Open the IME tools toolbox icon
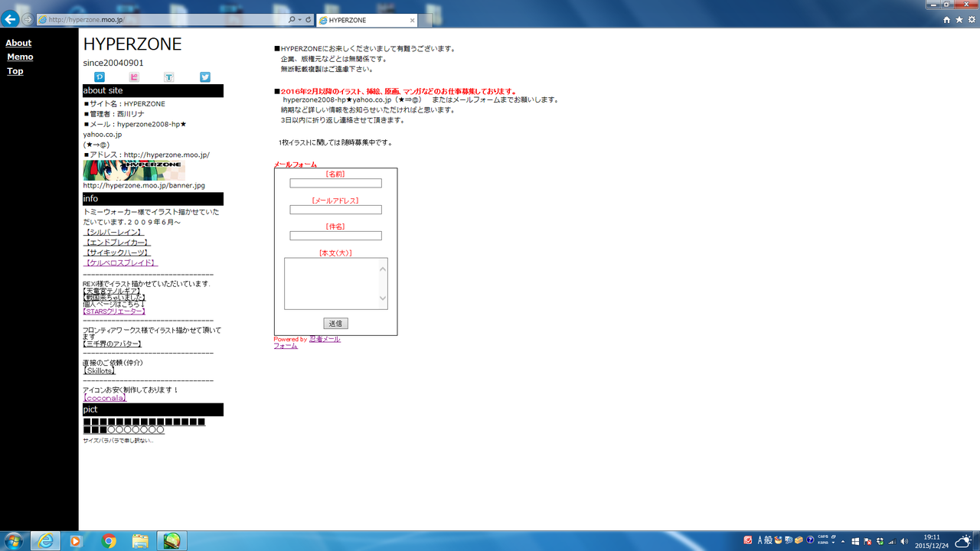Viewport: 980px width, 551px height. point(799,540)
